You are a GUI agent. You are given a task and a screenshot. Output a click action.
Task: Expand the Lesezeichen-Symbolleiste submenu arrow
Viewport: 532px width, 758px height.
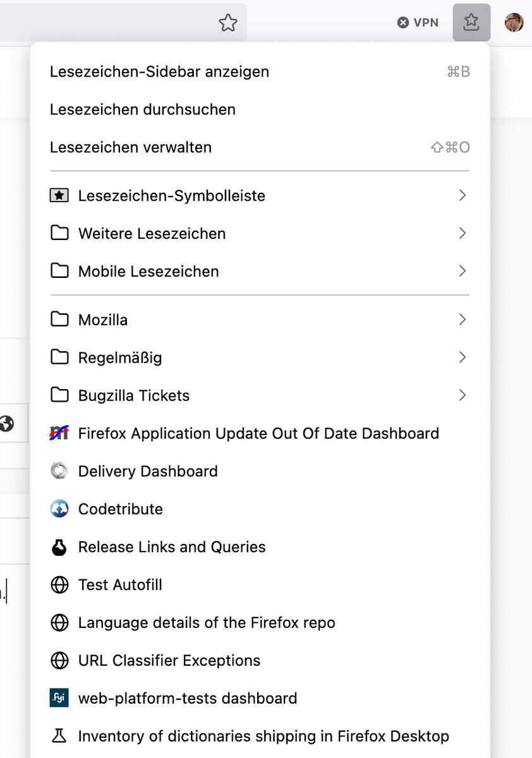pos(462,196)
